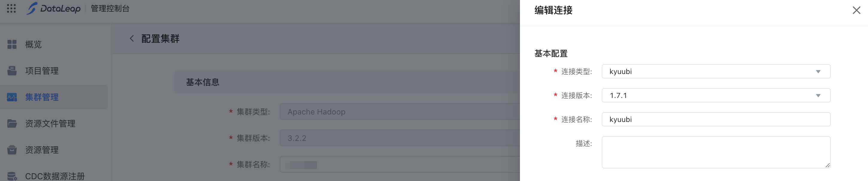Go back using the 配置集群 arrow

pyautogui.click(x=132, y=39)
